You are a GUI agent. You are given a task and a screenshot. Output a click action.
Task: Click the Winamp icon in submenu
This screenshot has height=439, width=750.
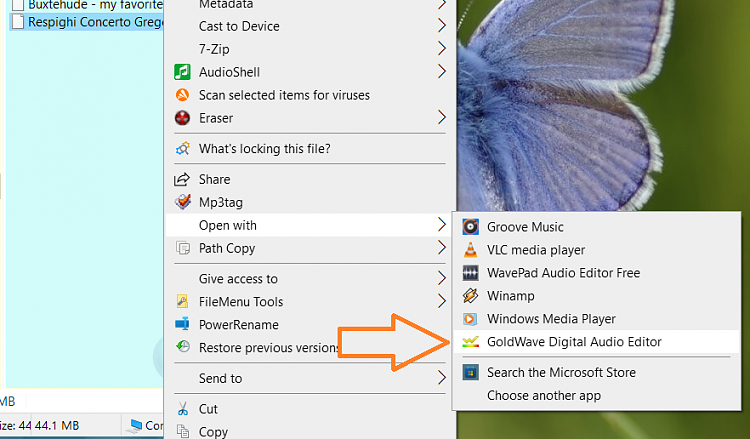tap(470, 296)
